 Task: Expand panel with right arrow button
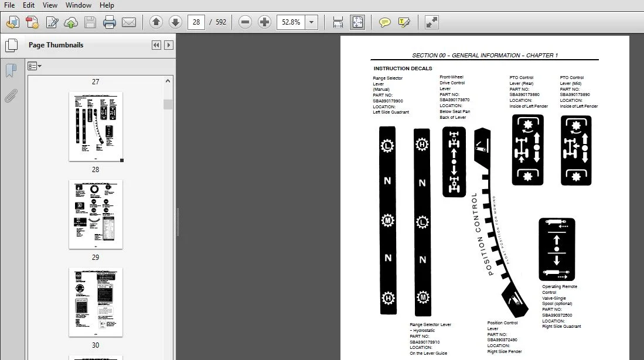coord(168,45)
